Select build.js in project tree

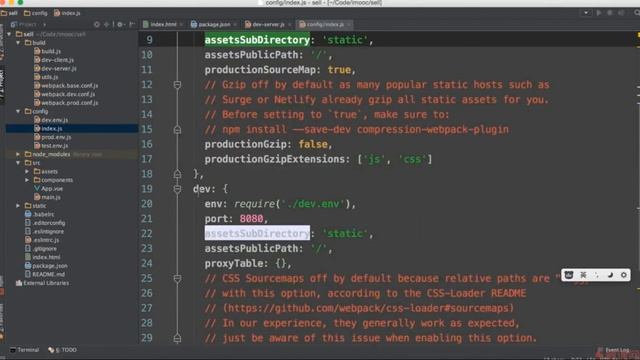(47, 51)
